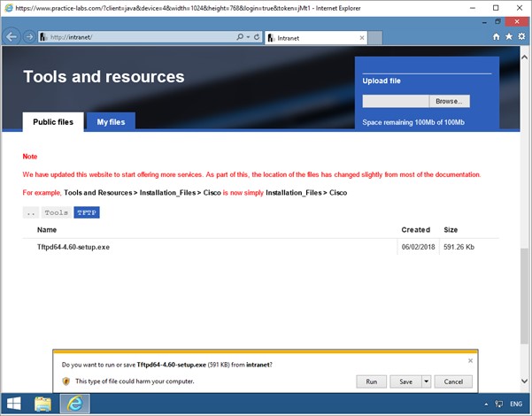This screenshot has width=532, height=416.
Task: Open File Explorer from the taskbar
Action: [x=42, y=404]
